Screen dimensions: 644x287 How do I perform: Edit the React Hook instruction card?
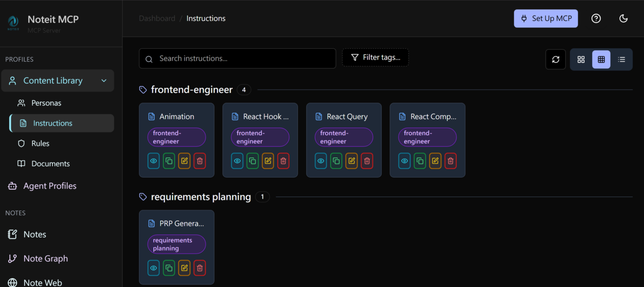[x=268, y=161]
